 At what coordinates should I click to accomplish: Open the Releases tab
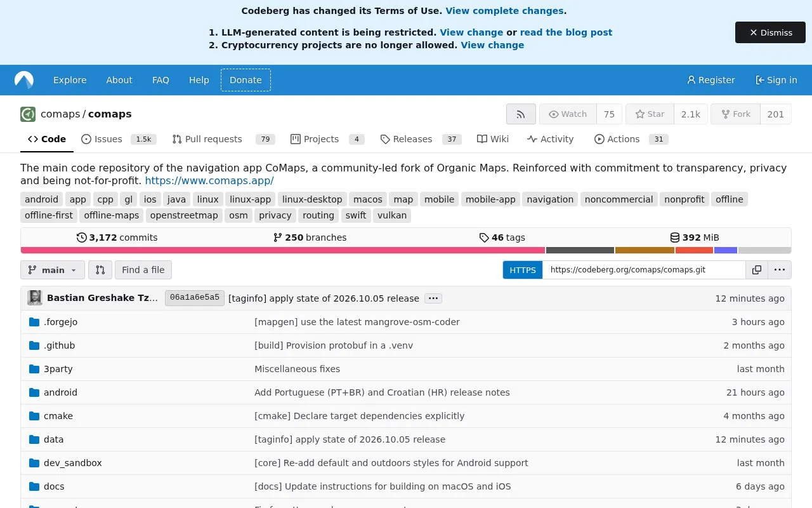(x=421, y=139)
